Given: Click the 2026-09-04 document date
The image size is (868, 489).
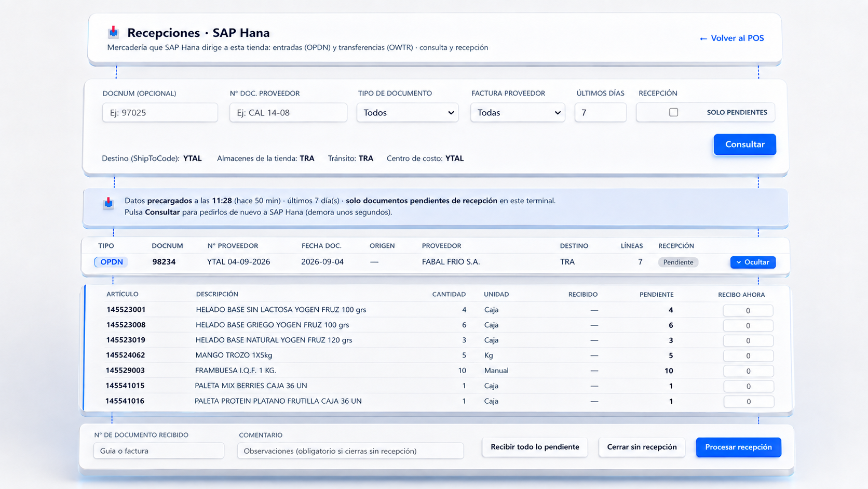Looking at the screenshot, I should [x=322, y=262].
